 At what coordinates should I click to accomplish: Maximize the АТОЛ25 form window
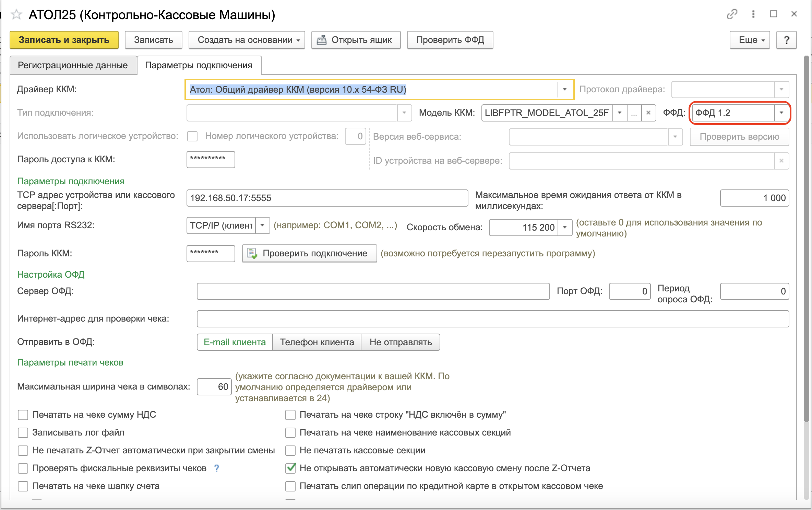pyautogui.click(x=774, y=14)
